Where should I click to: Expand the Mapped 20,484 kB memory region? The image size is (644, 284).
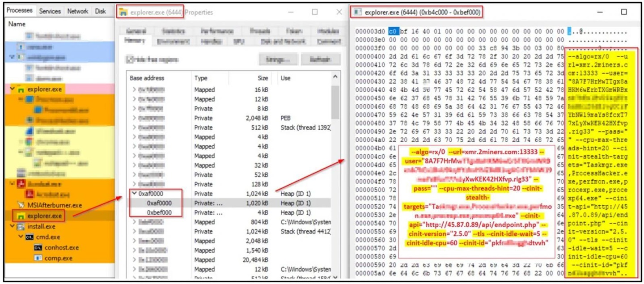point(134,260)
